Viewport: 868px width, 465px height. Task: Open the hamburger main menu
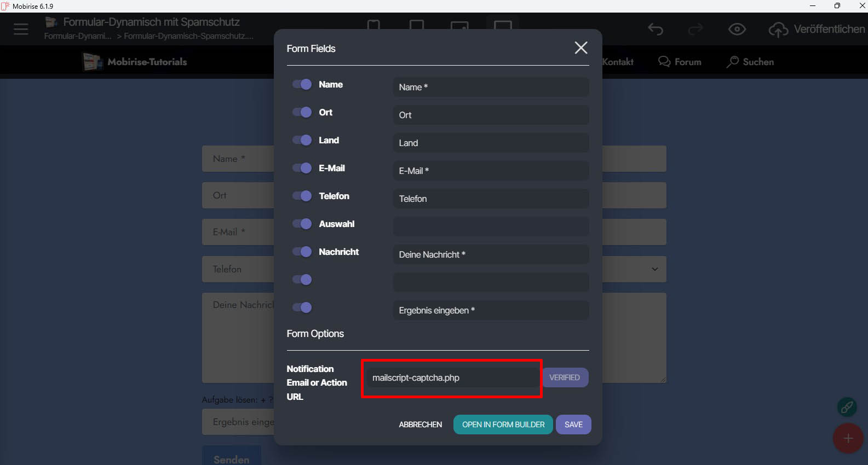click(x=21, y=29)
